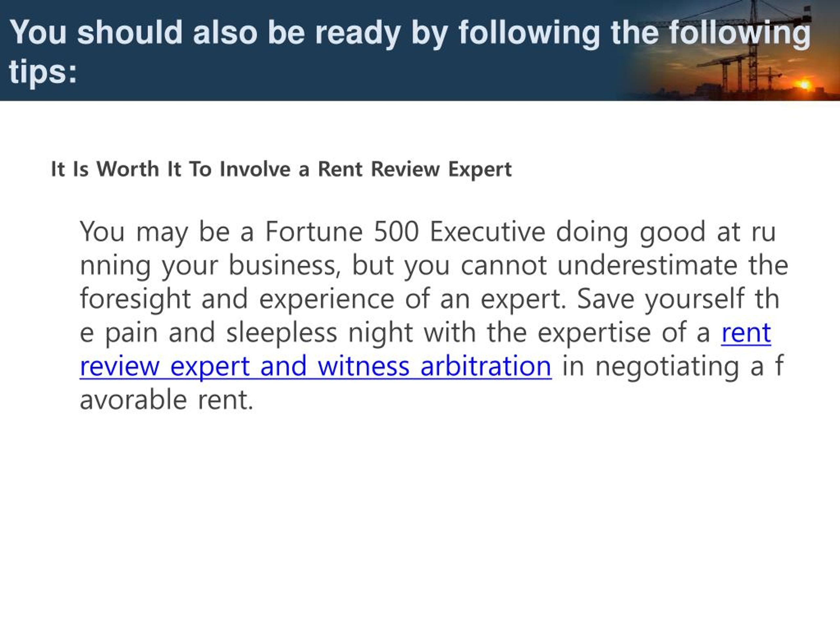Select the final words "avorable rent."
Screen dimensions: 840x630
[x=167, y=400]
